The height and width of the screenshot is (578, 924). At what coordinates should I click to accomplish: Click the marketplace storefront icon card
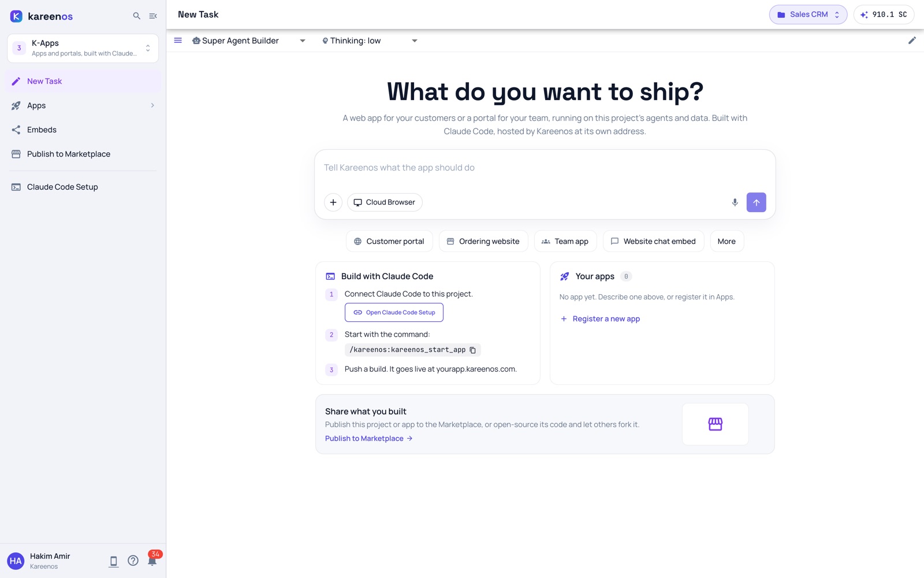click(x=716, y=424)
